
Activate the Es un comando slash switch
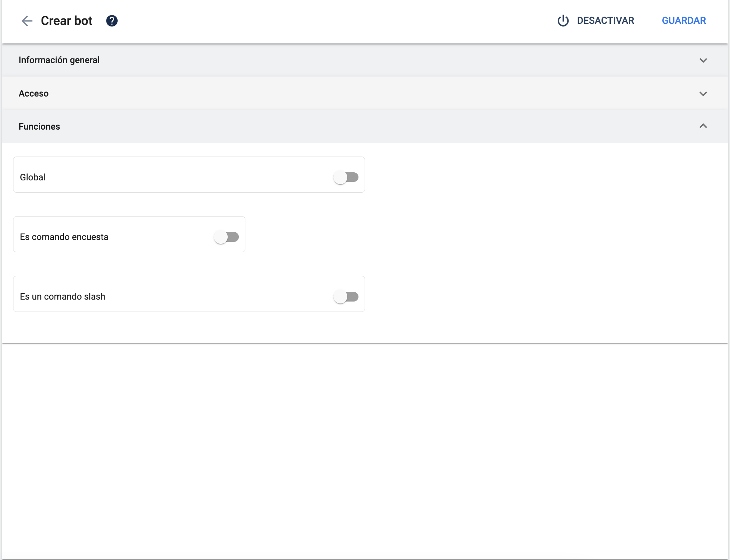(x=345, y=296)
